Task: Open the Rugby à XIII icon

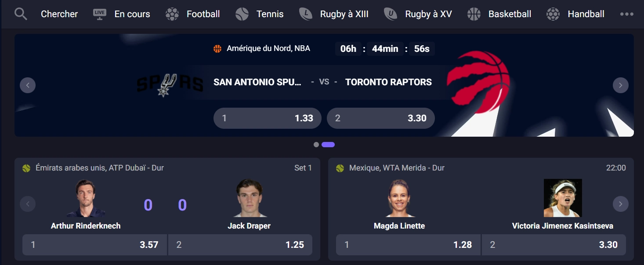Action: [306, 14]
